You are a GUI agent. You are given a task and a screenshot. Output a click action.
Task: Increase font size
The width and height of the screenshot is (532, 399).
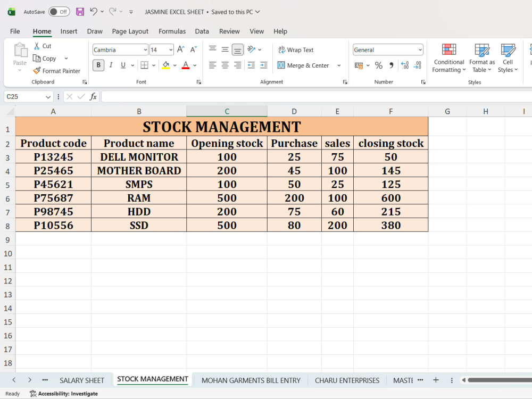pos(181,49)
